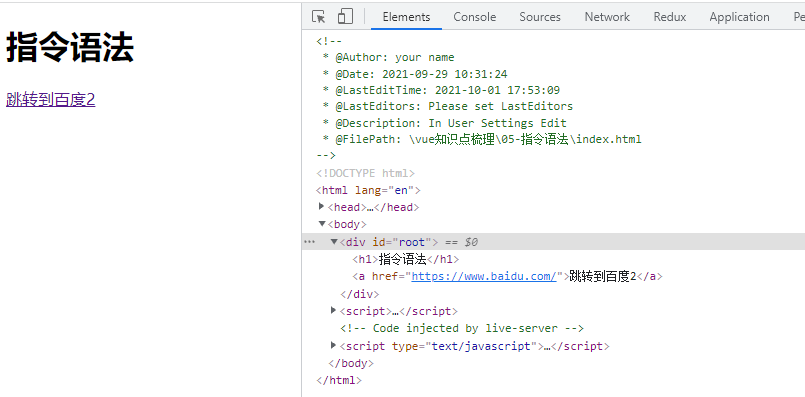Expand the first script element
The image size is (805, 397).
click(334, 310)
